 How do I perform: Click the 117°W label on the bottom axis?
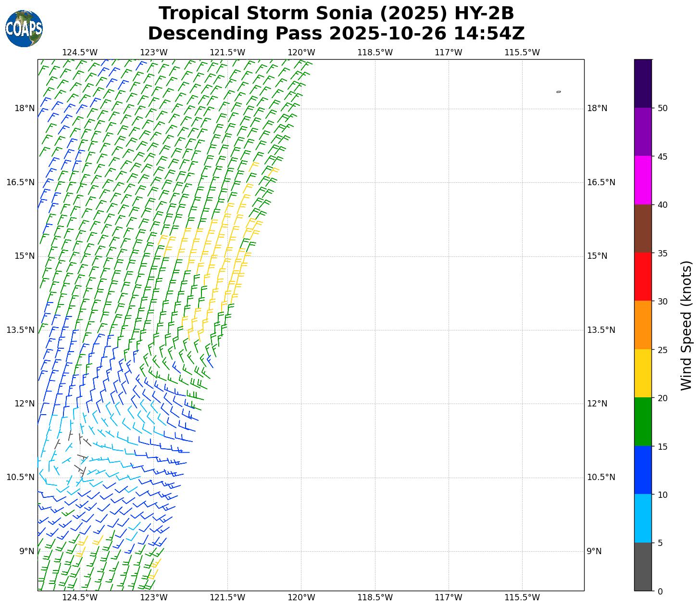tap(448, 597)
